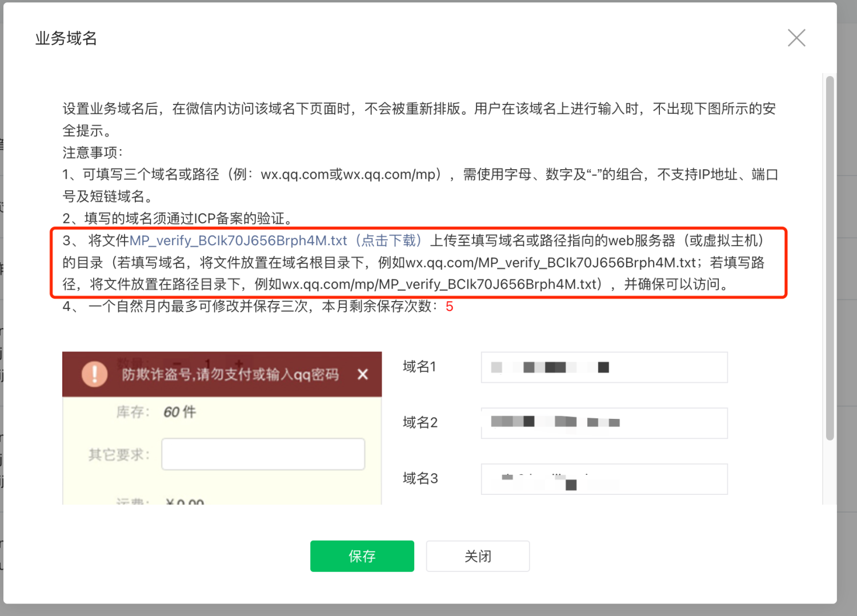
Task: Click the red remaining save count number 5
Action: (450, 307)
